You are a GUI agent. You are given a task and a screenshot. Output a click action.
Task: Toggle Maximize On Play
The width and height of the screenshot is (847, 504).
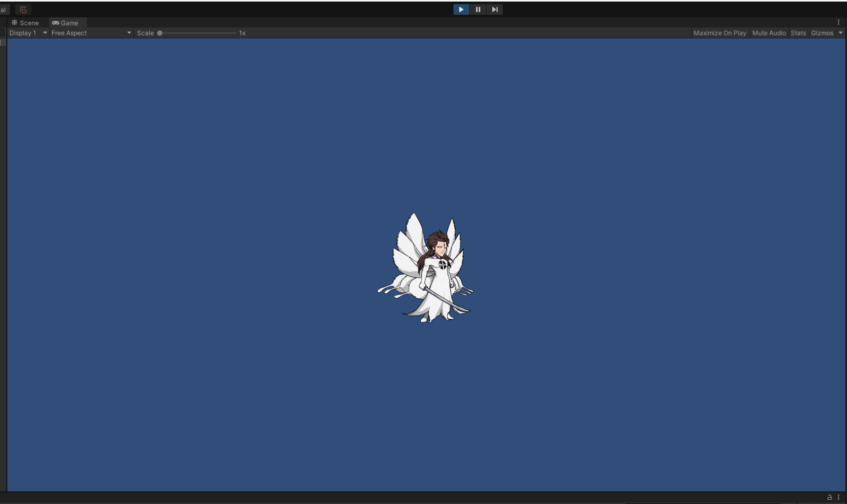pyautogui.click(x=719, y=33)
